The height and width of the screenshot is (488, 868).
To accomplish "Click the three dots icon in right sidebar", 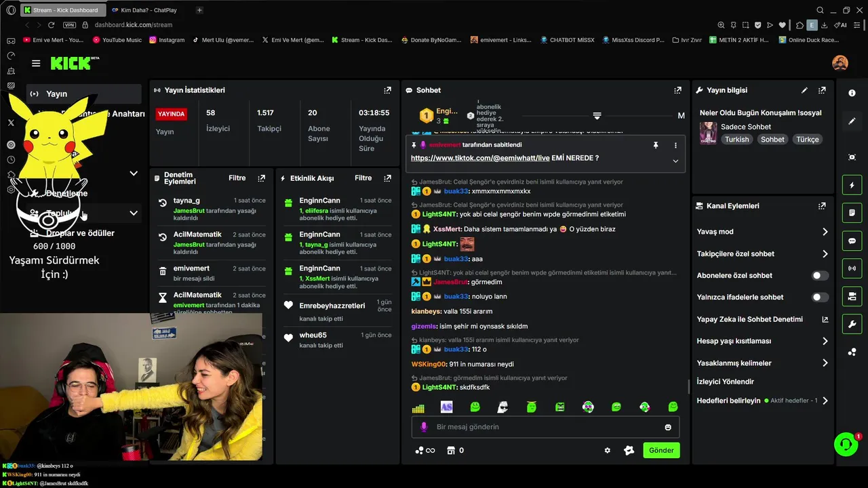I will [852, 352].
